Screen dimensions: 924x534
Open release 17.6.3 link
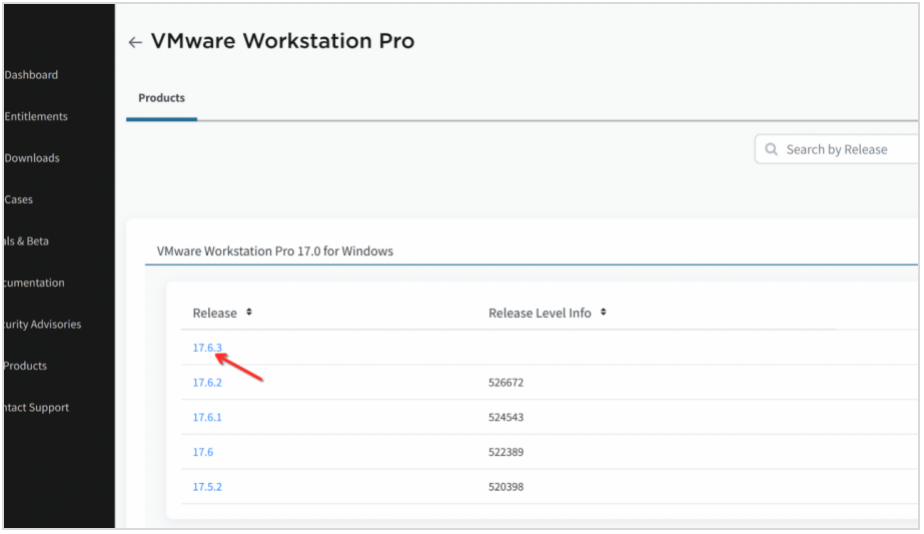(x=207, y=348)
